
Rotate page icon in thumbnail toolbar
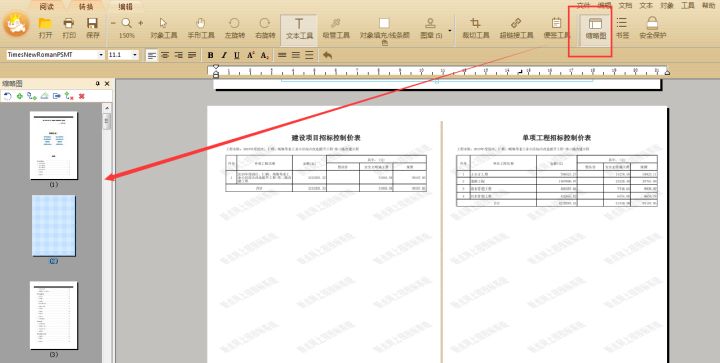(x=7, y=96)
